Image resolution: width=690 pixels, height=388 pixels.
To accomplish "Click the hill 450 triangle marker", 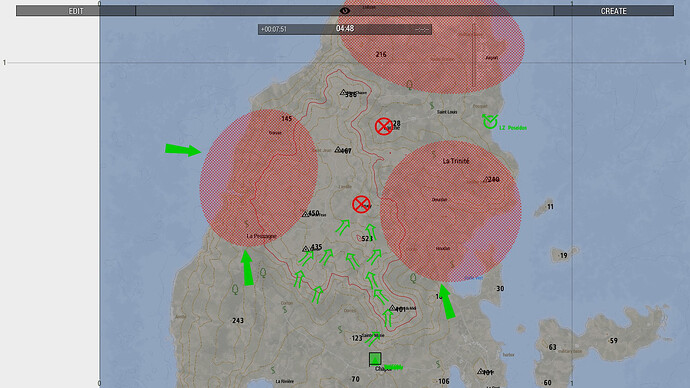I will (305, 214).
